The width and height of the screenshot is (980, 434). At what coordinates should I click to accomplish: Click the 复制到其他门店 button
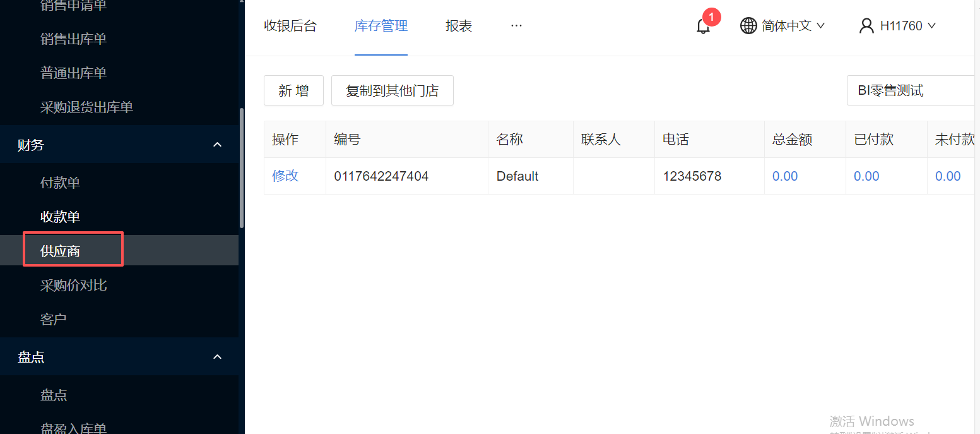click(392, 90)
